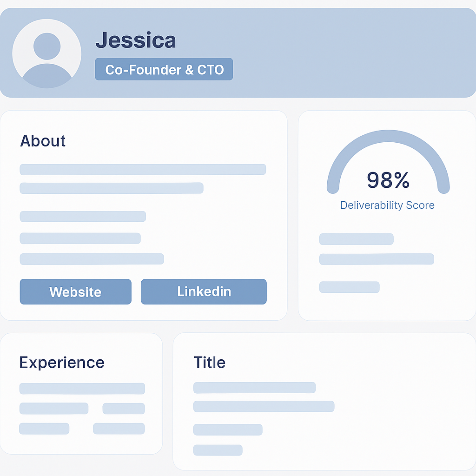Click second placeholder line under About
This screenshot has height=476, width=476.
(x=112, y=188)
